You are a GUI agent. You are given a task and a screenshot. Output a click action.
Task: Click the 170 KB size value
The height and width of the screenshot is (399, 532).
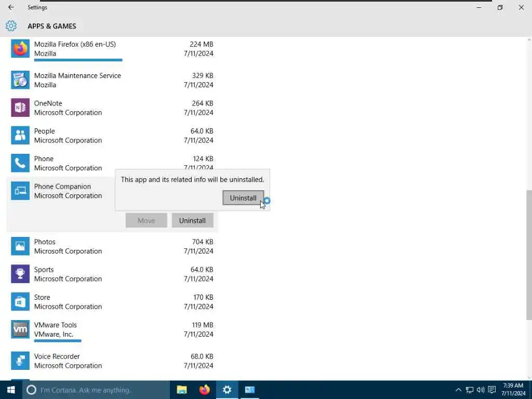click(x=203, y=297)
